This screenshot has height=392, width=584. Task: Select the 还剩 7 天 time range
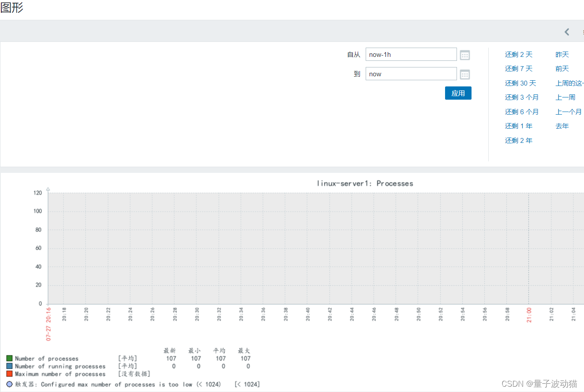pyautogui.click(x=519, y=69)
